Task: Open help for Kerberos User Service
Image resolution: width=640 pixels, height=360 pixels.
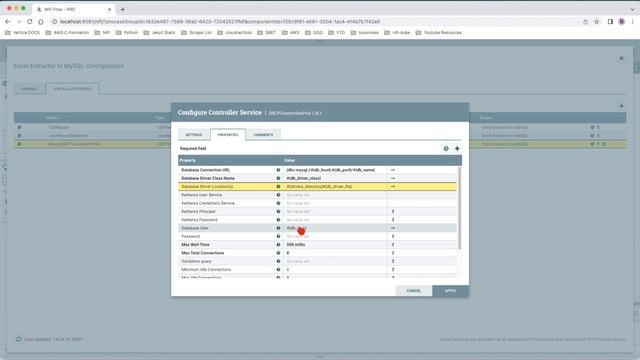Action: coord(278,195)
